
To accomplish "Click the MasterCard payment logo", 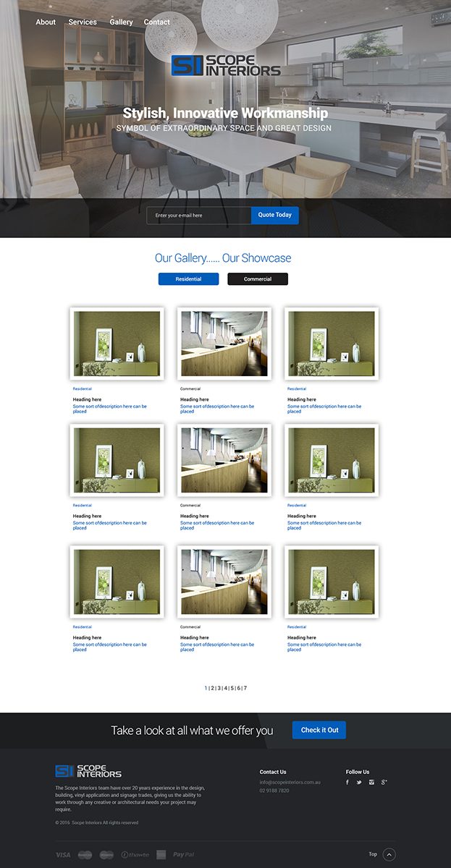I will (x=85, y=855).
